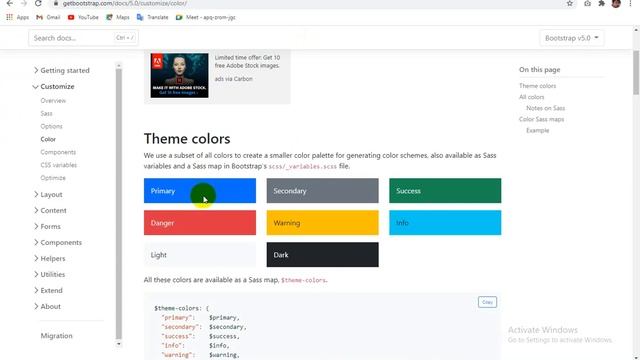Click the Success green swatch

click(445, 191)
